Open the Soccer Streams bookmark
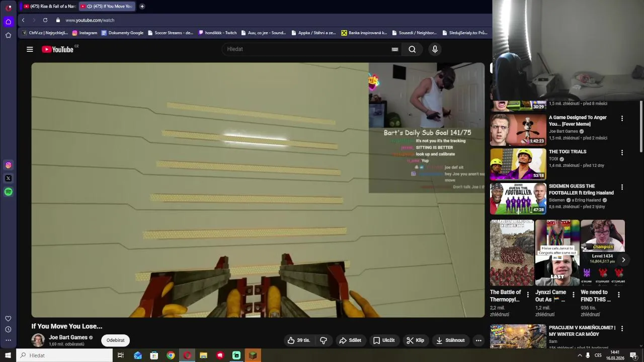The image size is (644, 362). coord(170,33)
